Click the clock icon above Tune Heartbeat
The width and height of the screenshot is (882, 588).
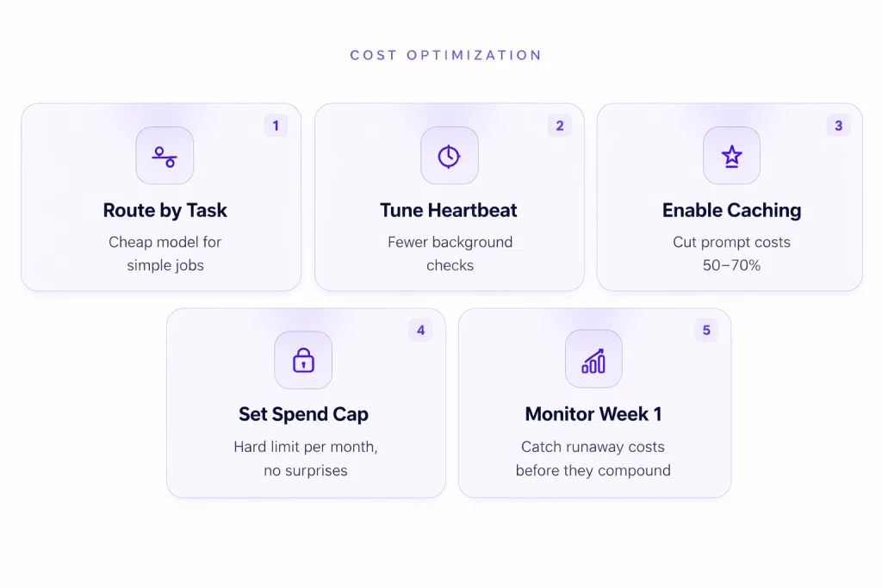[x=449, y=156]
